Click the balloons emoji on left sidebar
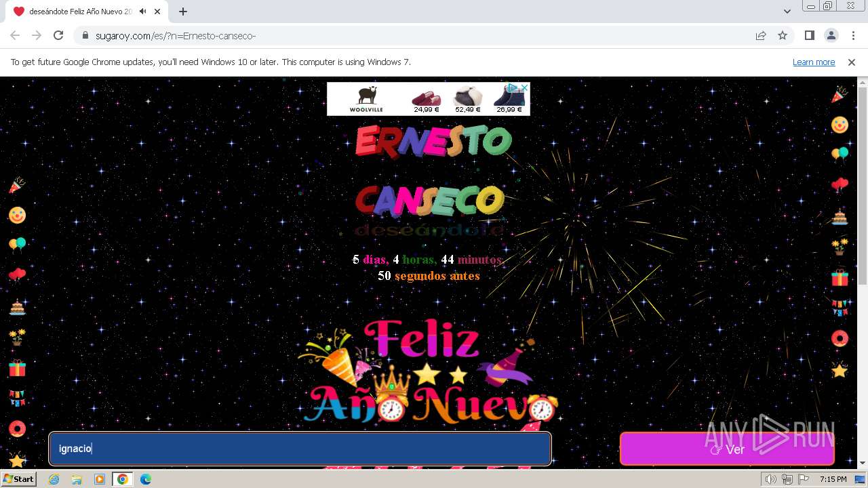 coord(17,245)
